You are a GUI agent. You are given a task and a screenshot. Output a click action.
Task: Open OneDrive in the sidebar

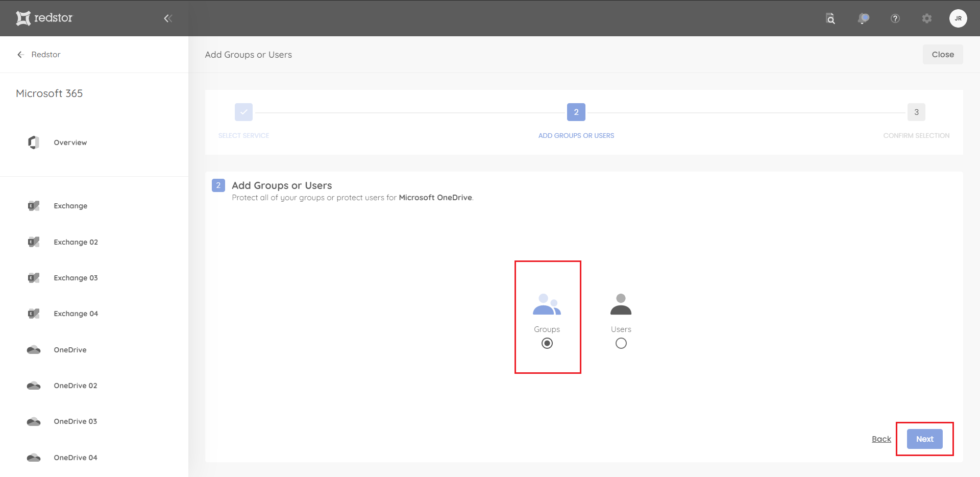70,350
